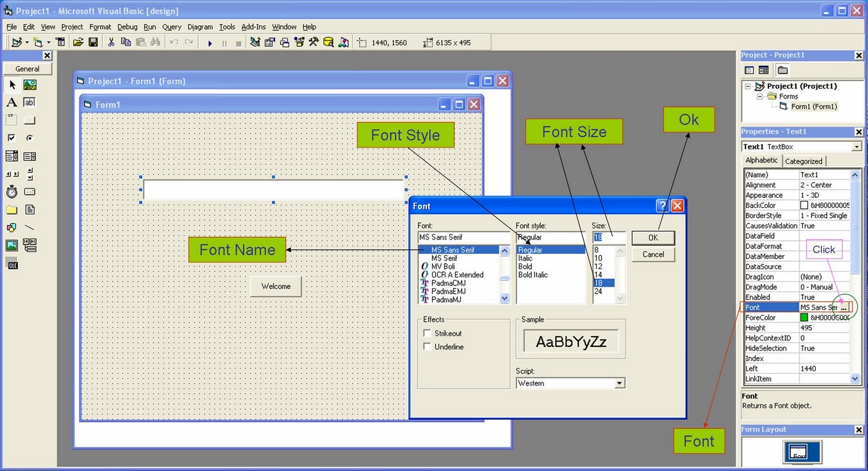Click Toggle Folders in the Project panel

(782, 70)
